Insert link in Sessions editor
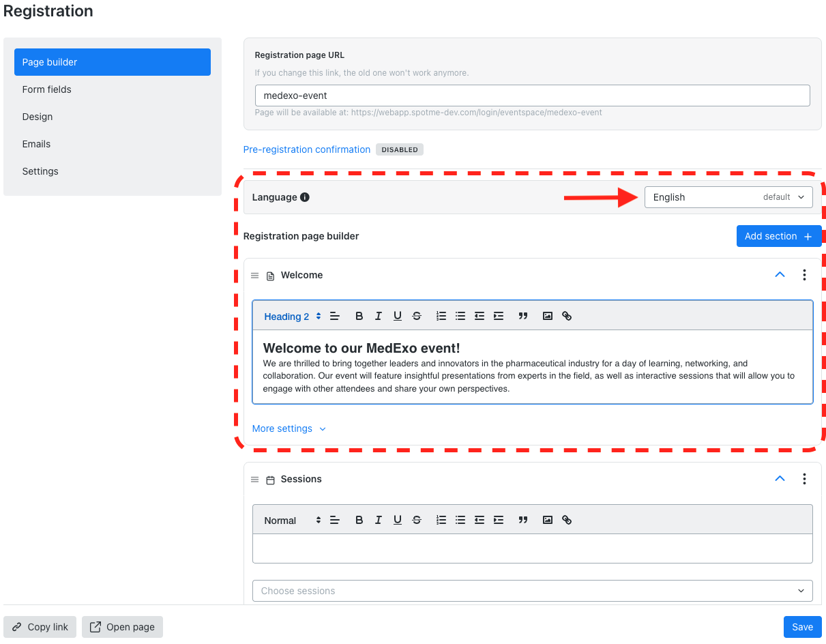Screen dimensions: 826x644 point(567,520)
